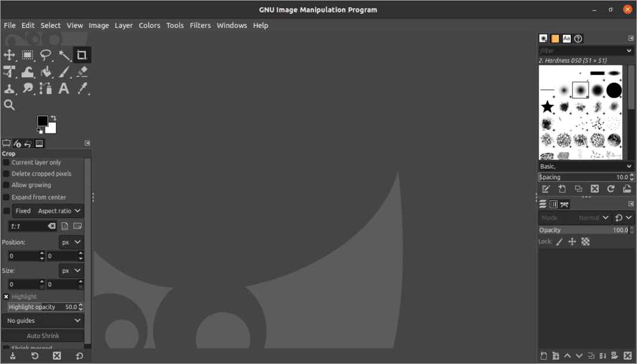Enable Expand from center
The height and width of the screenshot is (364, 637).
6,197
